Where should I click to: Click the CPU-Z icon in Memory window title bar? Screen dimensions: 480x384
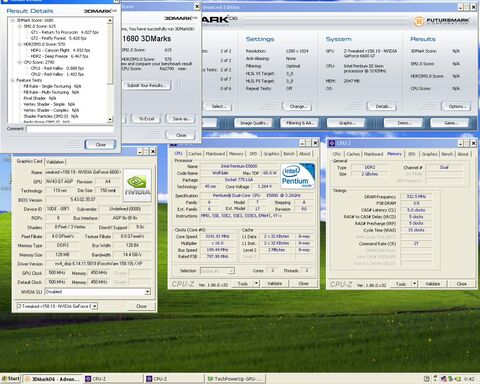[x=332, y=143]
